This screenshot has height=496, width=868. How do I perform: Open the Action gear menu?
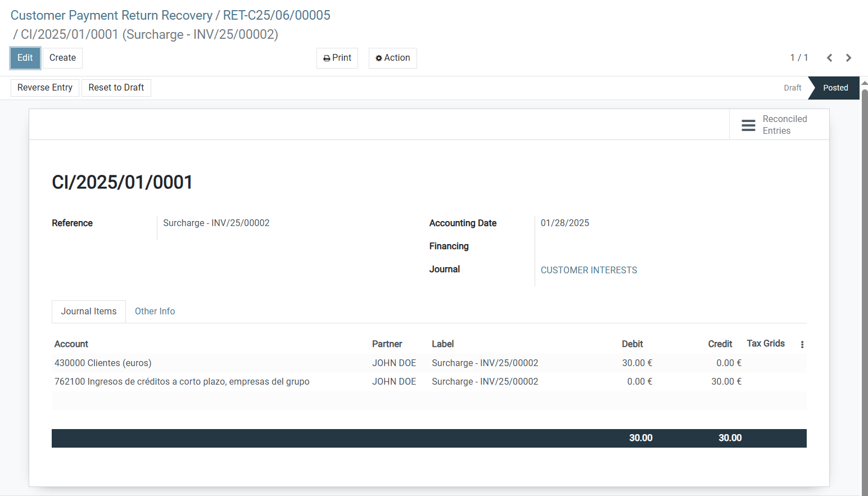coord(392,58)
